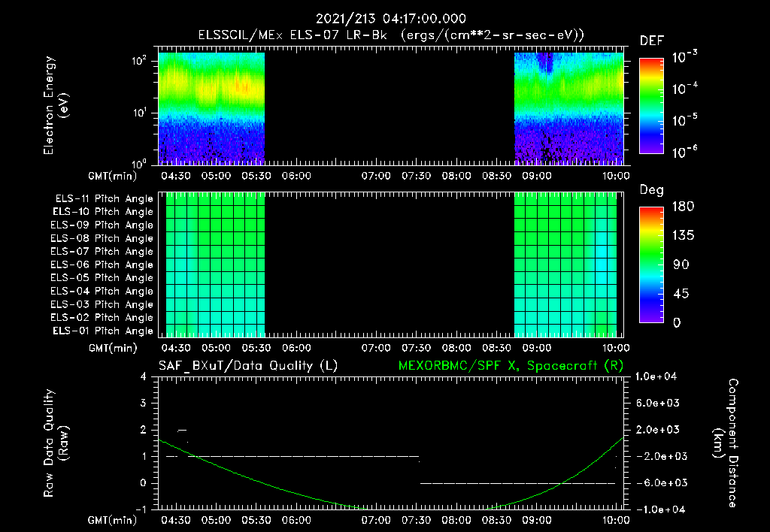Select the ELS-09 Pitch Angle row label

pyautogui.click(x=102, y=225)
